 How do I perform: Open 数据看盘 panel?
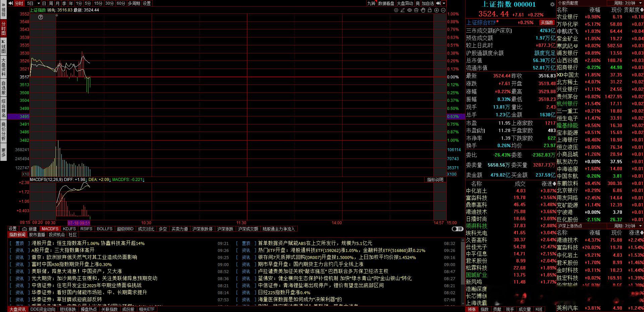coord(386,3)
